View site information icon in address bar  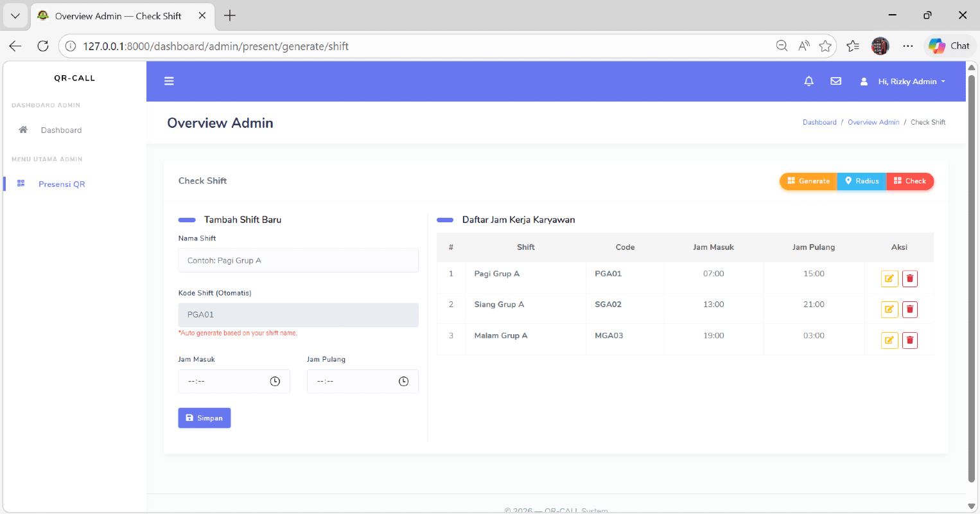click(71, 46)
